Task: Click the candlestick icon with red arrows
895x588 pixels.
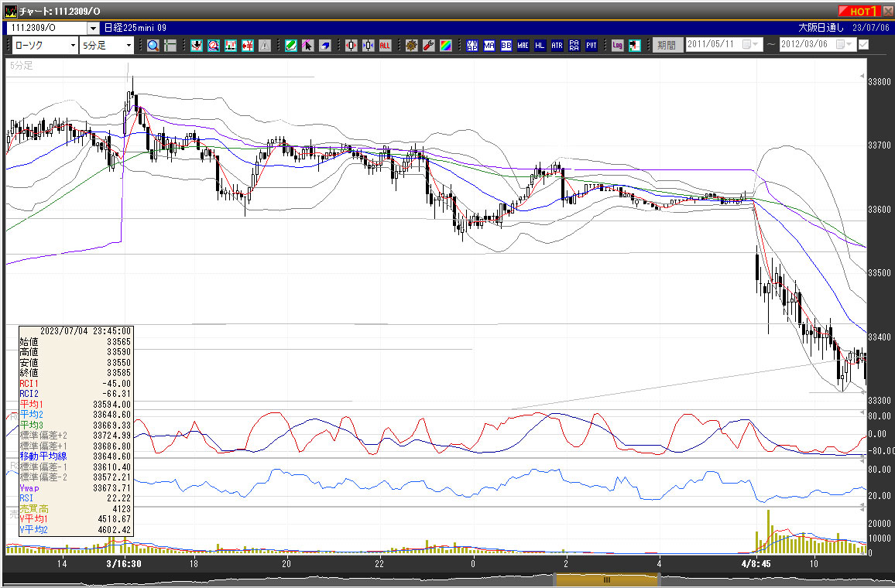Action: 351,46
